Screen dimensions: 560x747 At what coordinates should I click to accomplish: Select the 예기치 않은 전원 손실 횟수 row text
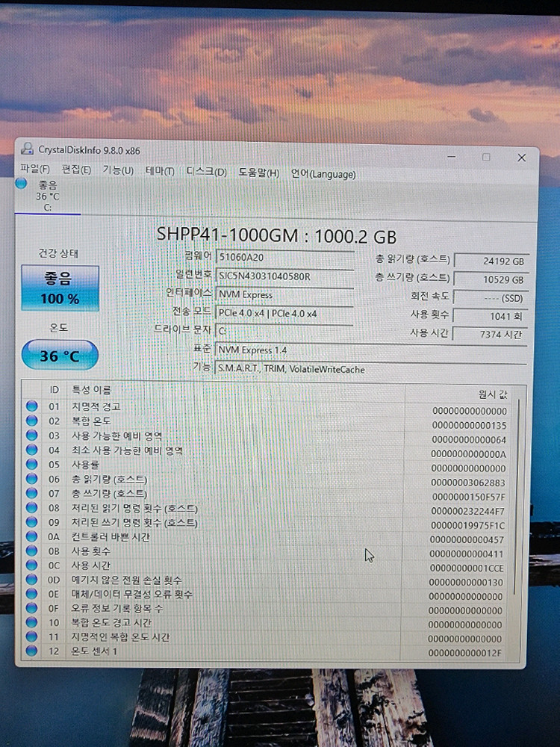[x=127, y=580]
